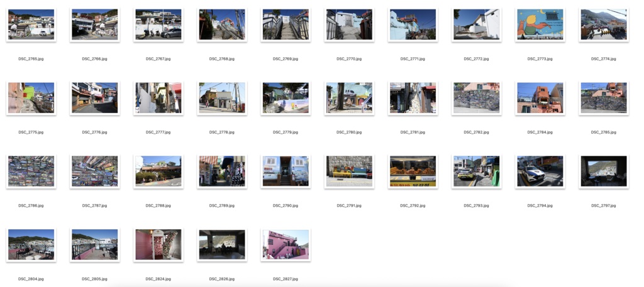Click the DSC_2791.jpg bench thumbnail

[350, 171]
